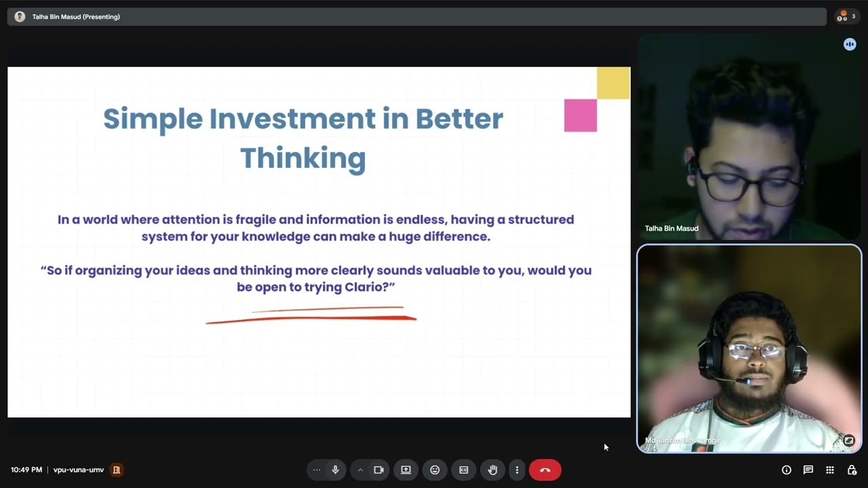
Task: Click Talha Bin Masud presenter avatar in top bar
Action: tap(20, 17)
